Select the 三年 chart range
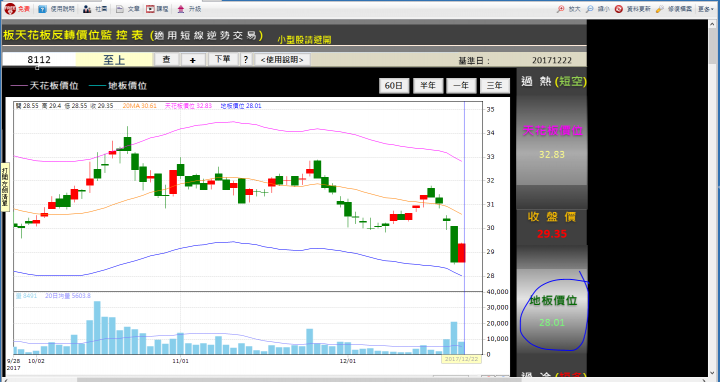The width and height of the screenshot is (720, 382). (x=495, y=86)
